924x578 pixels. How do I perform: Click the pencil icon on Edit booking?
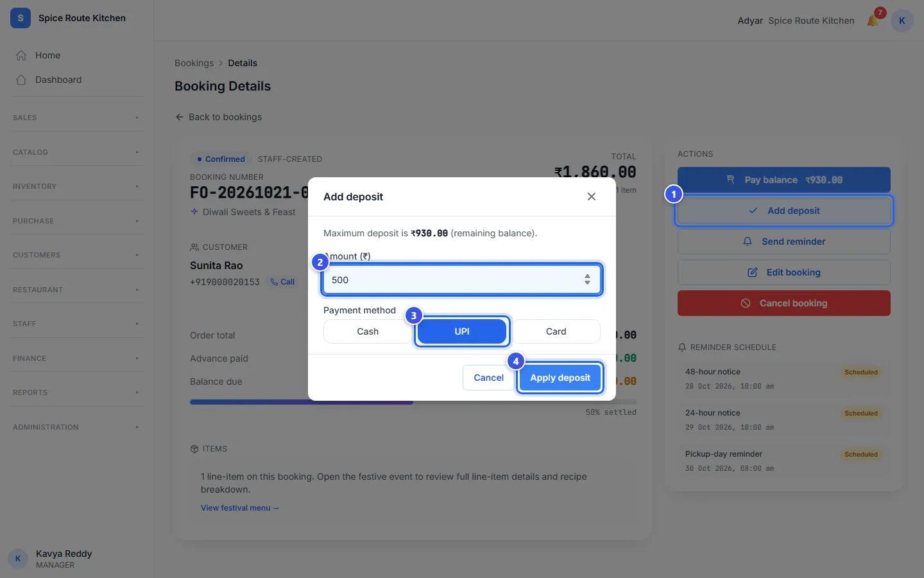[x=753, y=272]
